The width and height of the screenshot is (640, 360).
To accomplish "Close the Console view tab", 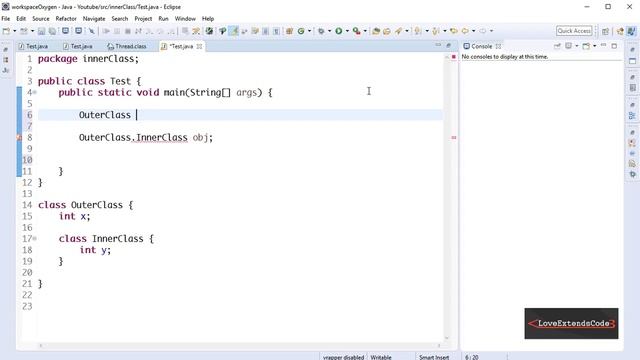I will point(498,47).
